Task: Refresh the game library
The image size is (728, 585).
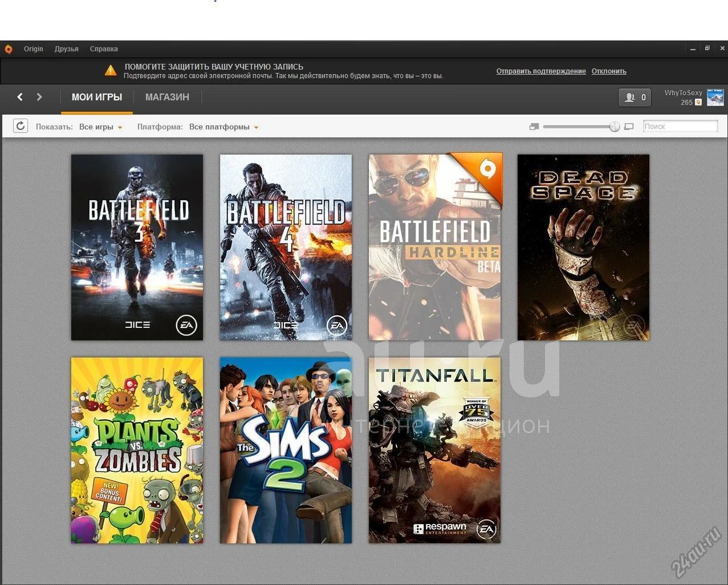Action: point(21,126)
